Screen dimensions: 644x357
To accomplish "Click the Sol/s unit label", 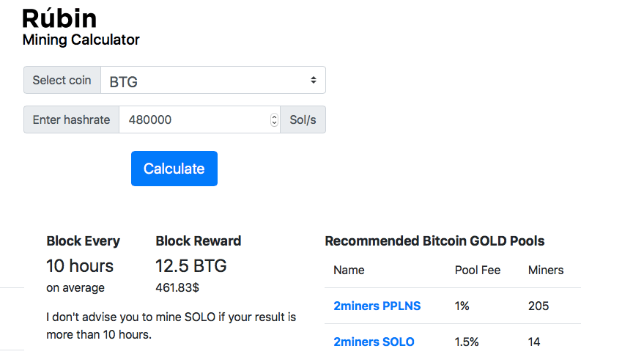I will [303, 119].
